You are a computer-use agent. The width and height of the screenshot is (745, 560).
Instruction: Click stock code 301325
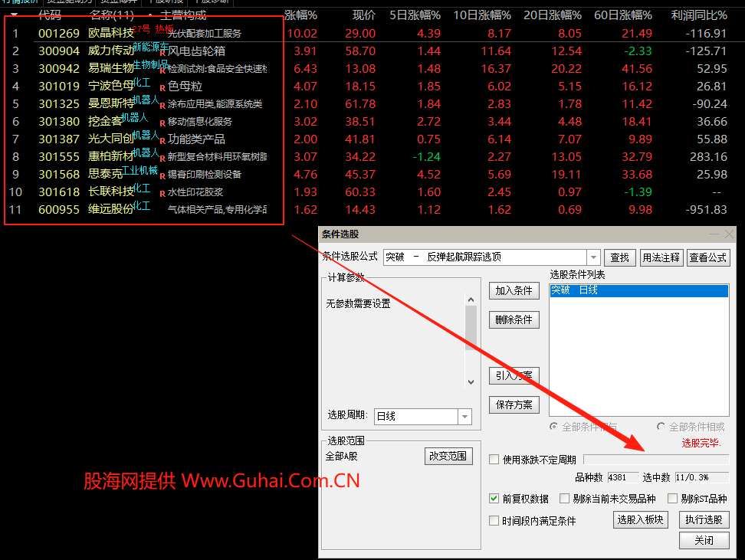click(x=59, y=103)
